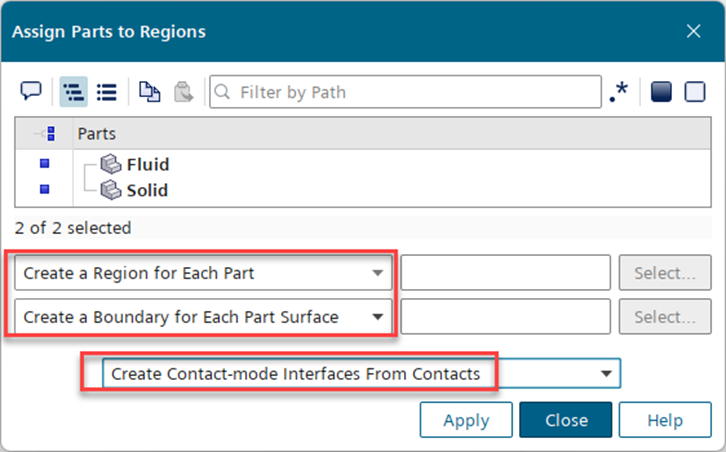Toggle the blue selection marker for Solid
726x452 pixels.
coord(44,189)
